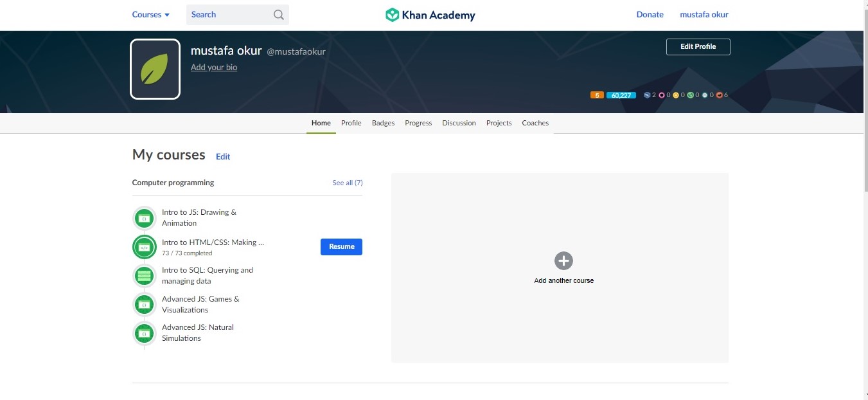
Task: Open the Intro to HTML/CSS course icon
Action: (145, 247)
